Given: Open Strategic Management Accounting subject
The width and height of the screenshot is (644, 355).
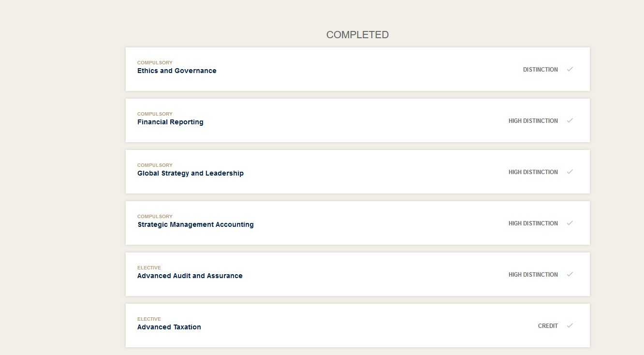Looking at the screenshot, I should [x=195, y=224].
